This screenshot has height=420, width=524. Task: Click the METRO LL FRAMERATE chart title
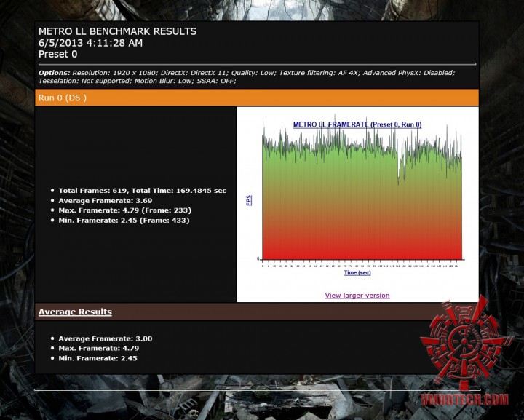coord(357,124)
